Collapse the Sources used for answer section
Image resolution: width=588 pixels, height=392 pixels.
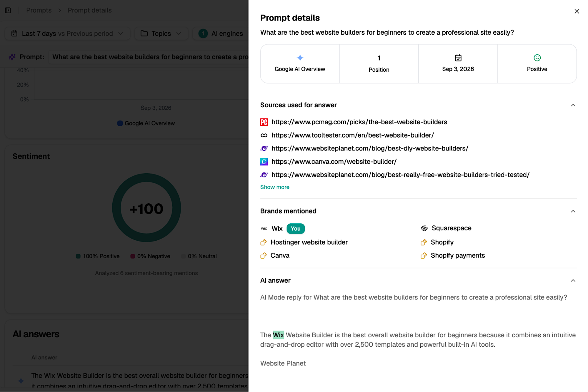click(x=573, y=105)
